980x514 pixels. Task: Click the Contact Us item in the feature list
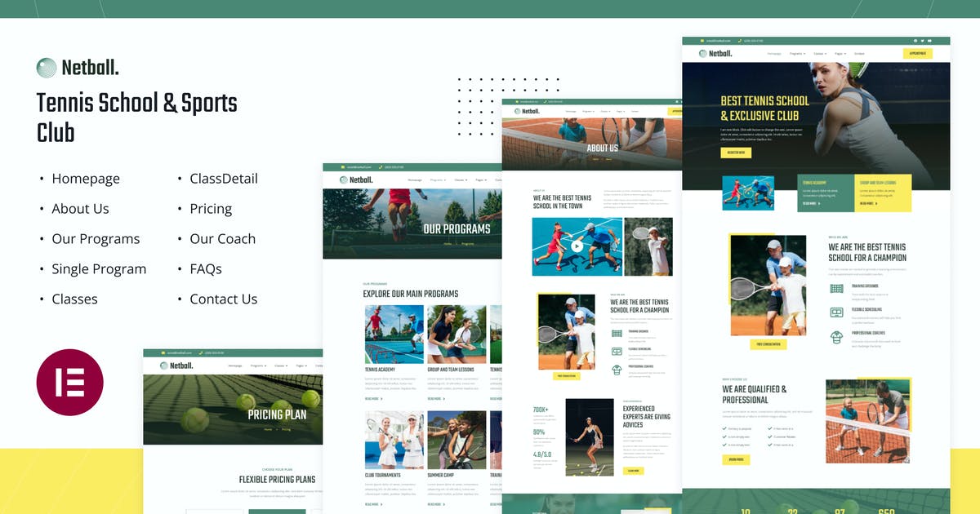[224, 299]
